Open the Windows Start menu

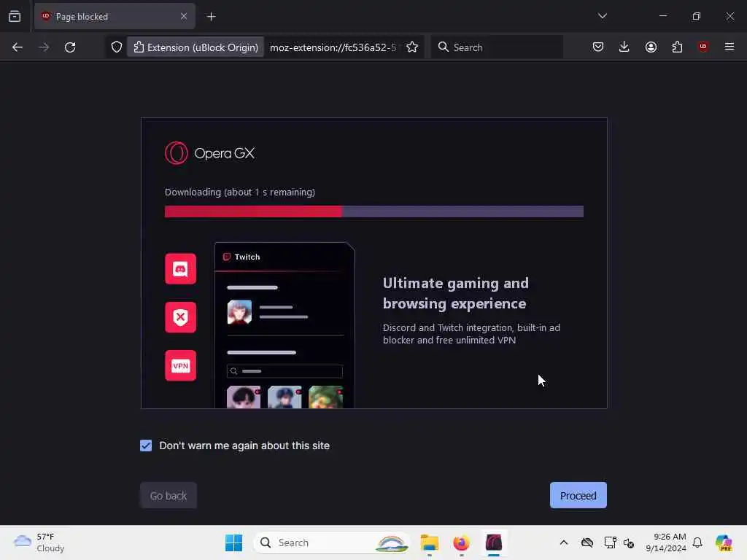[233, 542]
